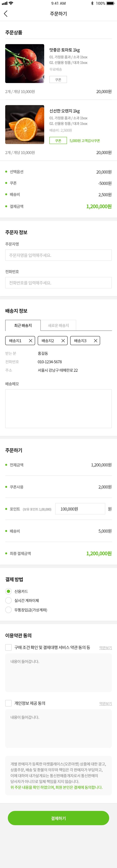Tap the battery icon in status bar
Screen dimensions: 117x868
111,3
